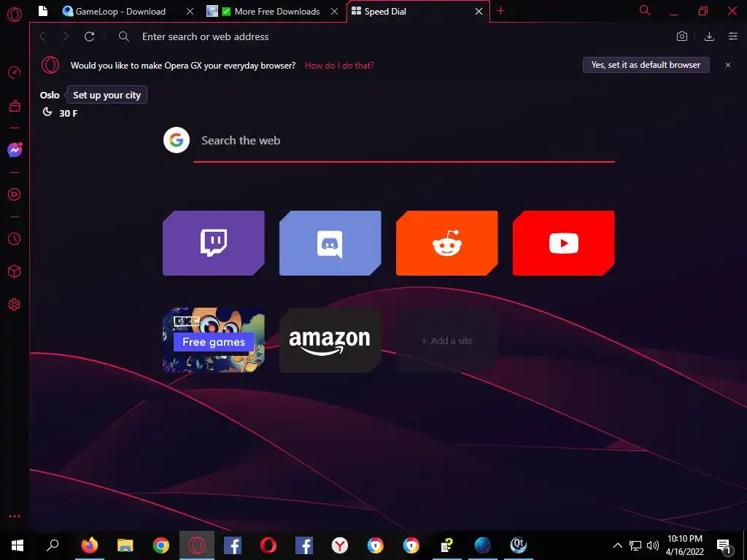Open the How do I do that? link

coord(339,65)
